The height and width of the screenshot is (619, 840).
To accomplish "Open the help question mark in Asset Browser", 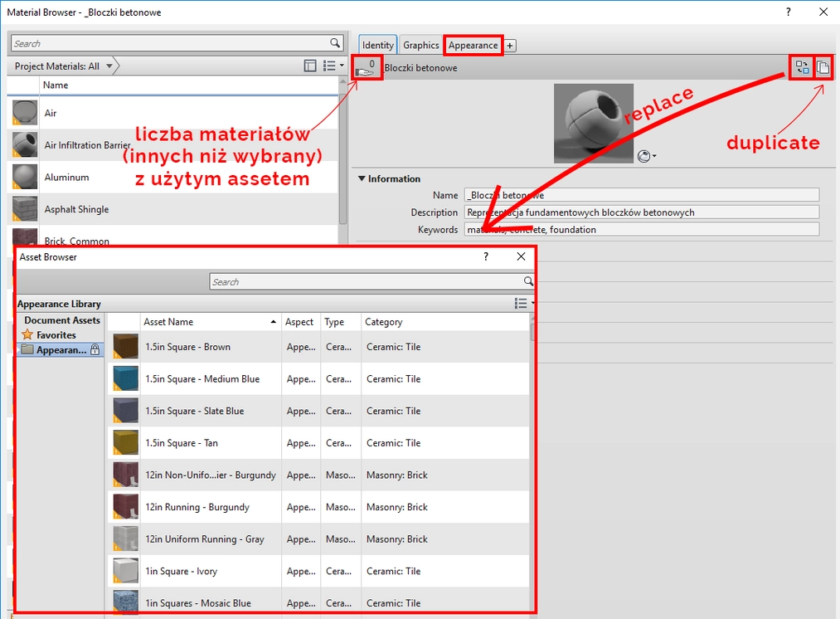I will tap(485, 257).
